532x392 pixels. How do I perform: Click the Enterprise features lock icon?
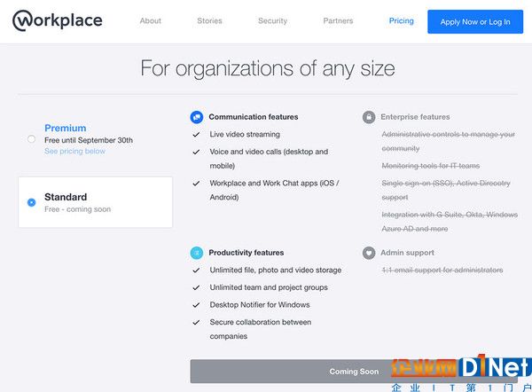[369, 117]
